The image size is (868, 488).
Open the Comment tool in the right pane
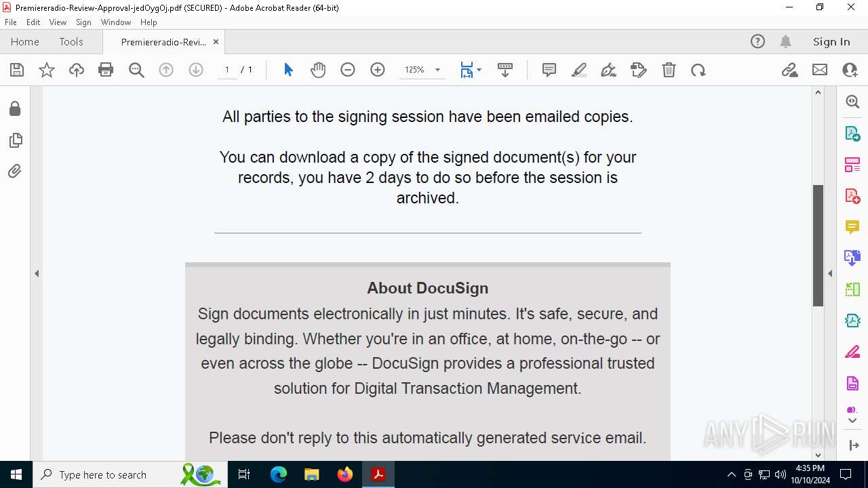(852, 226)
